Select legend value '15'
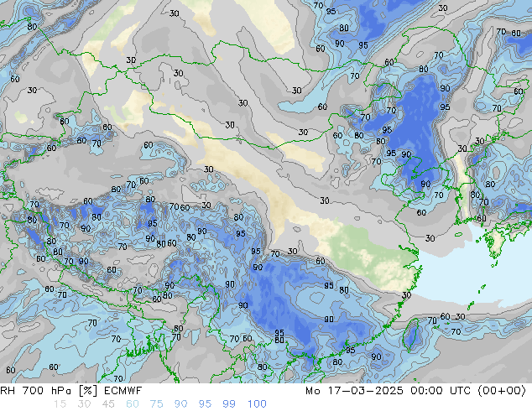This screenshot has width=532, height=411. pos(60,404)
